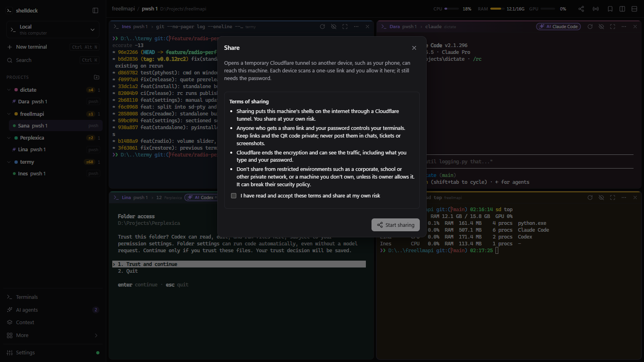Toggle the sidebar collapse icon
Viewport: 644px width, 362px height.
(95, 10)
